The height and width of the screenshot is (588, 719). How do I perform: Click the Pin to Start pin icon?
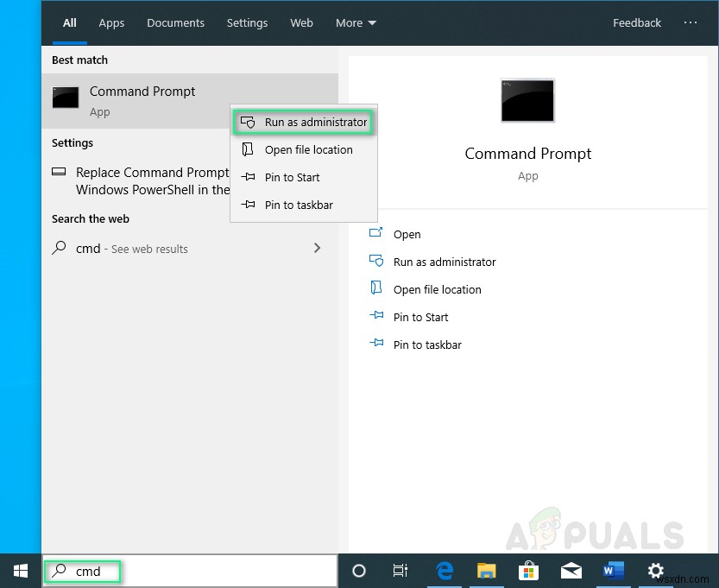(x=376, y=316)
